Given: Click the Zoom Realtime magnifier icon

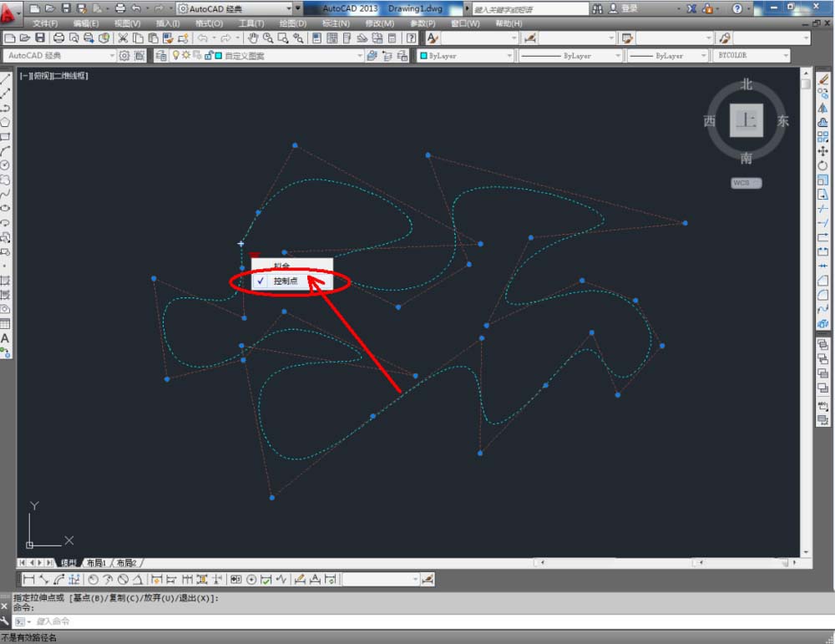Looking at the screenshot, I should [x=268, y=38].
